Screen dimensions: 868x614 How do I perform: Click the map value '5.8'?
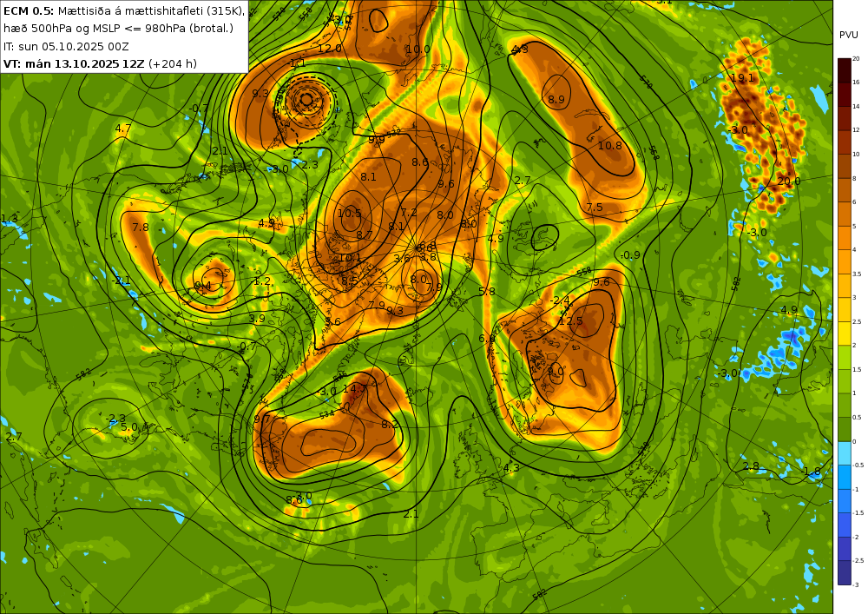(487, 291)
